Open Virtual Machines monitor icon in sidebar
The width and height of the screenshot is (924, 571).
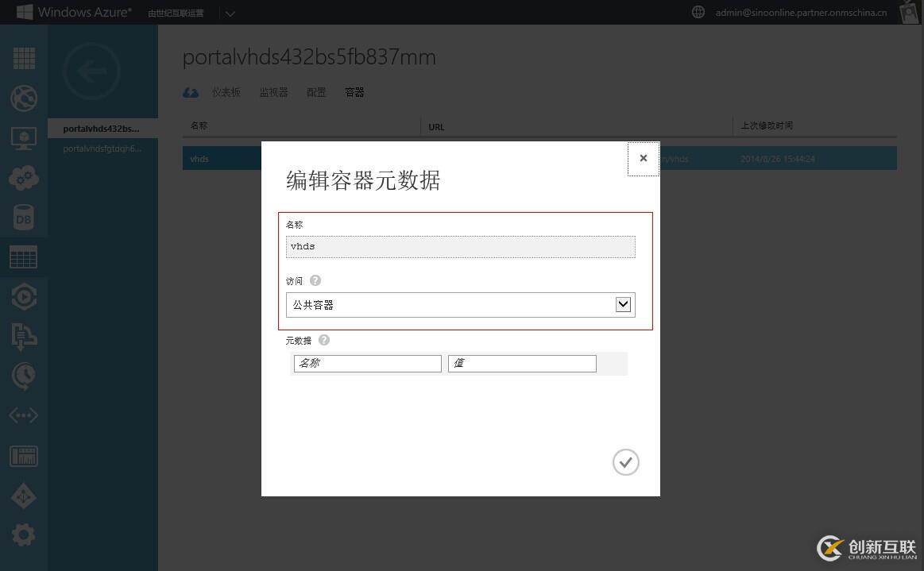pos(24,138)
